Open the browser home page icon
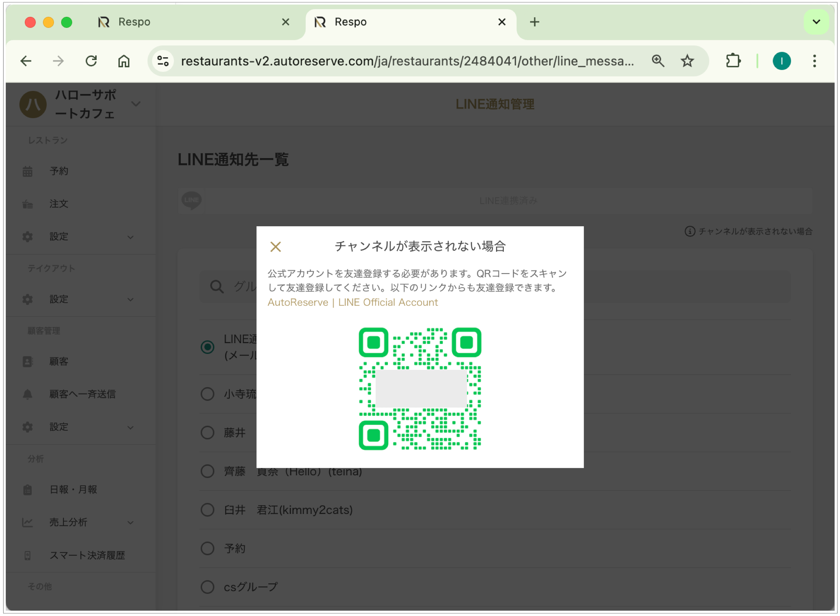The width and height of the screenshot is (840, 616). click(x=124, y=61)
